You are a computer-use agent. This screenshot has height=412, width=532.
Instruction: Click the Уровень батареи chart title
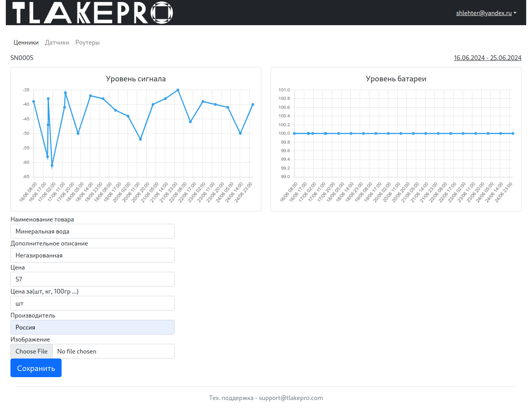pyautogui.click(x=396, y=79)
